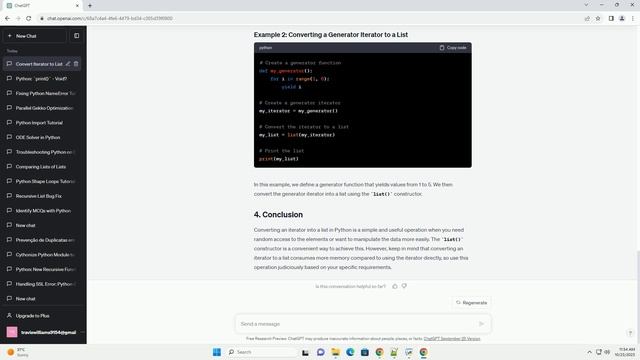Start a New Chat from the sidebar
Screen dimensions: 640x360
point(35,36)
